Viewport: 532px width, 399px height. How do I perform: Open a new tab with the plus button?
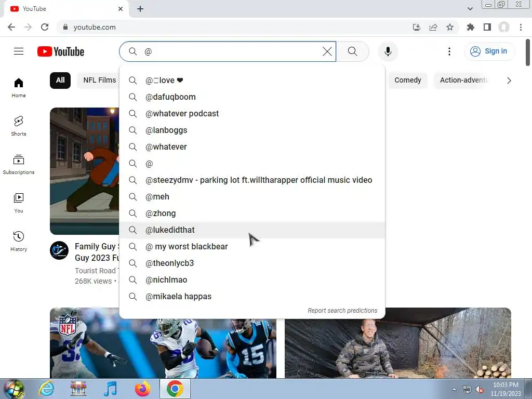coord(140,9)
